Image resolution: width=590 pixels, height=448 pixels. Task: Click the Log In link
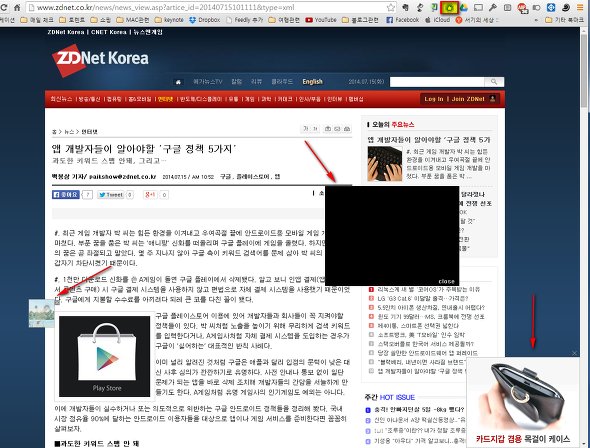click(x=433, y=99)
